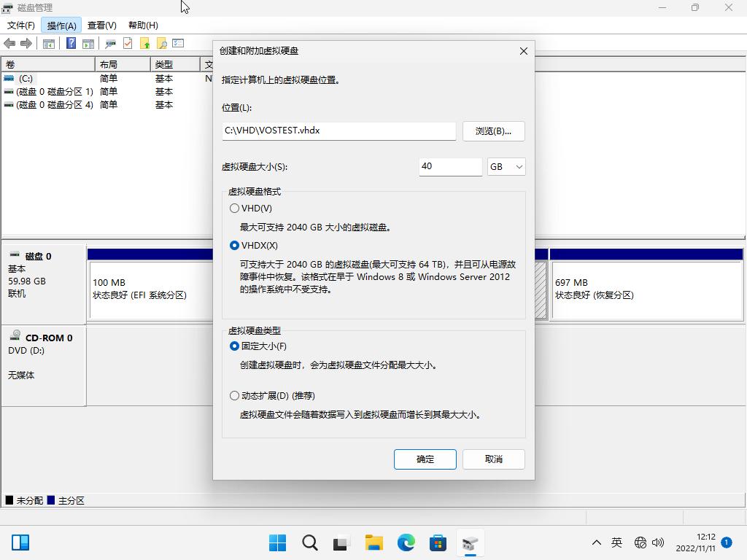Click 浏览(B) to browse for a location
Viewport: 747px width, 560px height.
pyautogui.click(x=492, y=131)
